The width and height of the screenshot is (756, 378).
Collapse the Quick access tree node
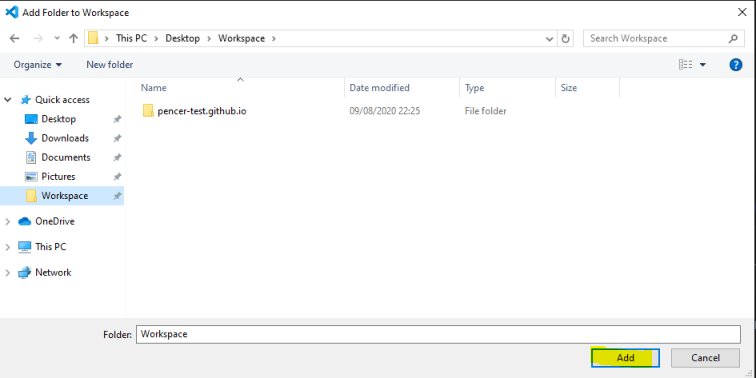point(8,100)
